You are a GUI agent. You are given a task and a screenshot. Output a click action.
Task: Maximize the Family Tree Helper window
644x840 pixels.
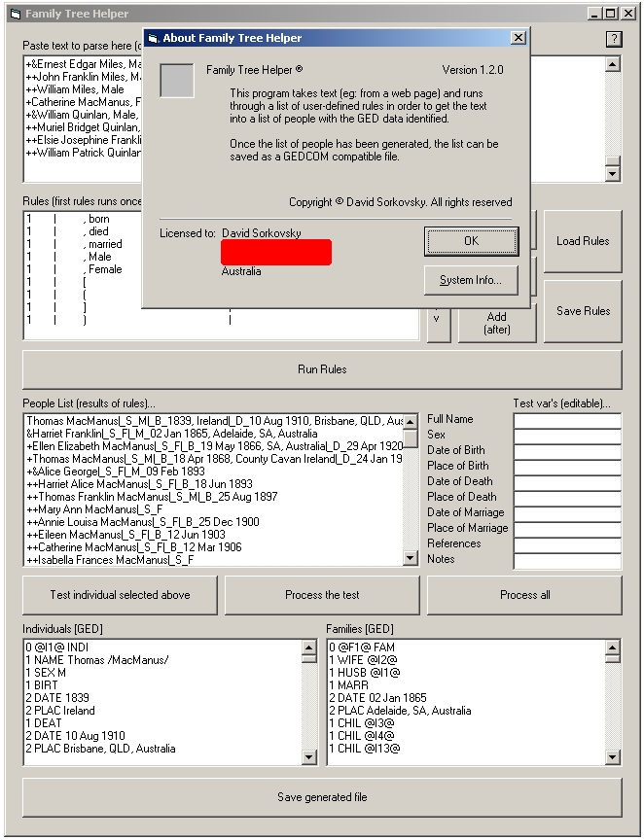point(610,14)
